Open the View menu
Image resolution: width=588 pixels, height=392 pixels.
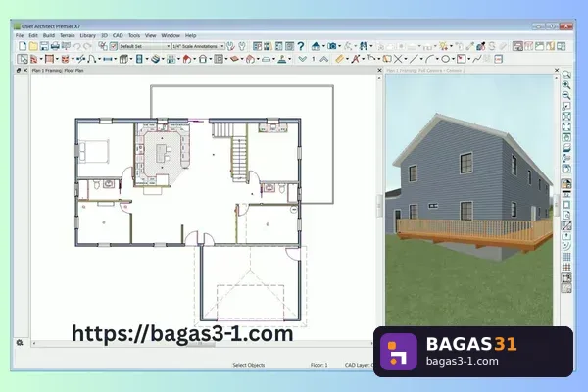(x=150, y=35)
